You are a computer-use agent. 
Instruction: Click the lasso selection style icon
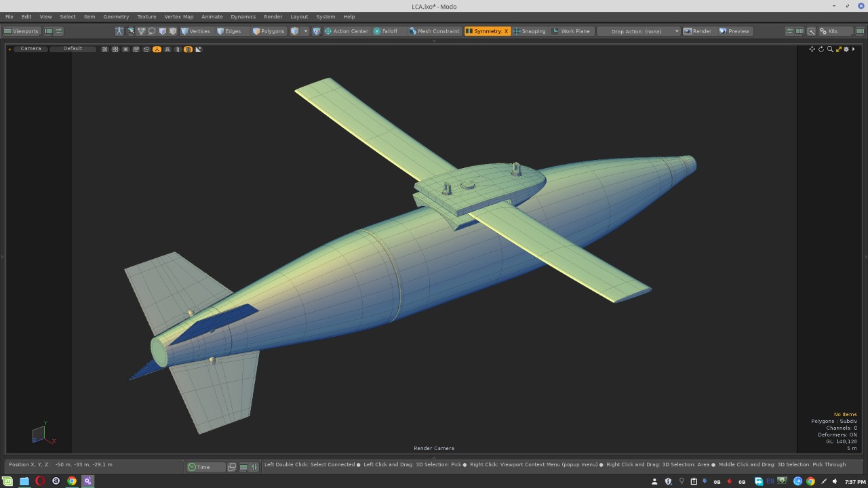pos(152,31)
